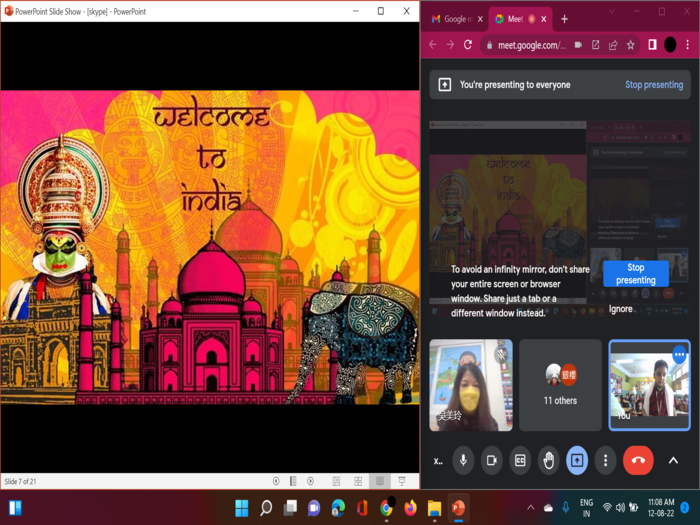Click the Welcome to India slide image
The image size is (700, 525).
[x=210, y=248]
